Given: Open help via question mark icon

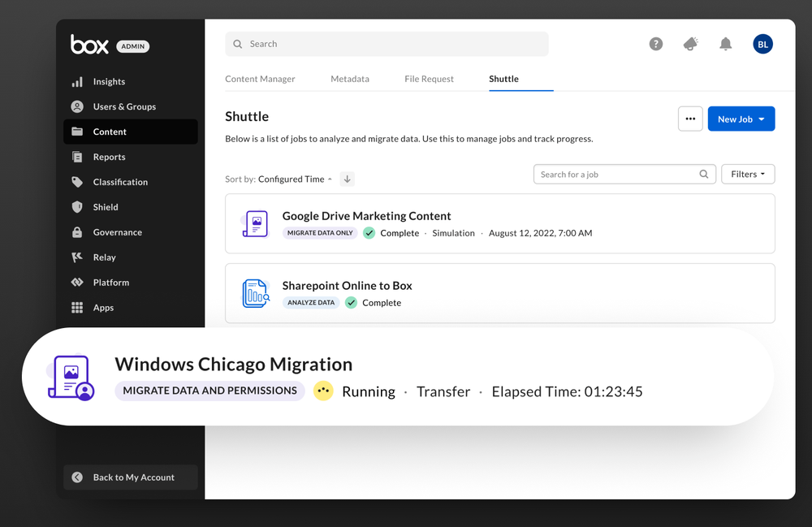Looking at the screenshot, I should 656,44.
